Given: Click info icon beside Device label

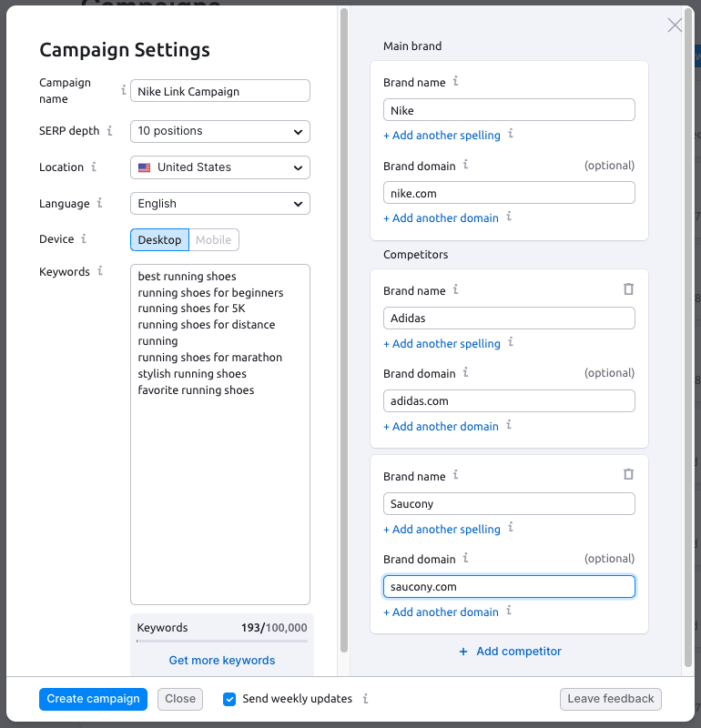Looking at the screenshot, I should click(84, 238).
